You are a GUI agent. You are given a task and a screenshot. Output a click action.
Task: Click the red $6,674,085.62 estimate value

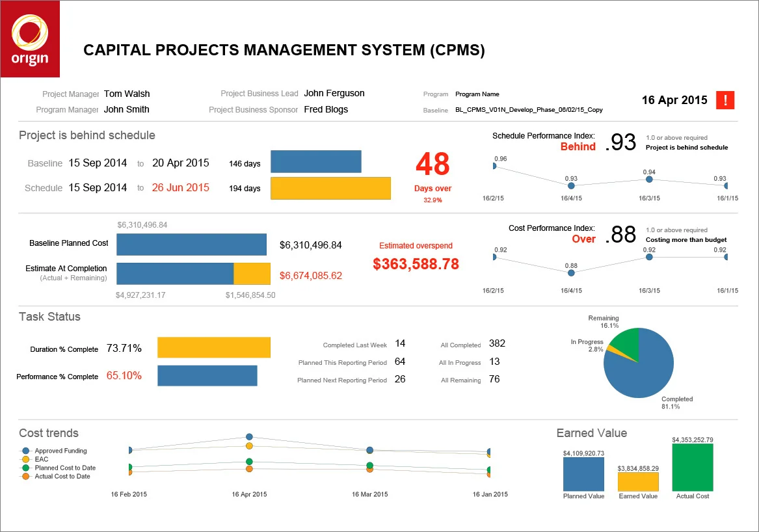311,276
